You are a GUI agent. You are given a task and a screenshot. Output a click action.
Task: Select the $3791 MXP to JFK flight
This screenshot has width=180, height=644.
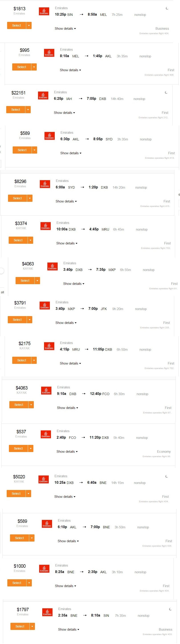[x=17, y=320]
